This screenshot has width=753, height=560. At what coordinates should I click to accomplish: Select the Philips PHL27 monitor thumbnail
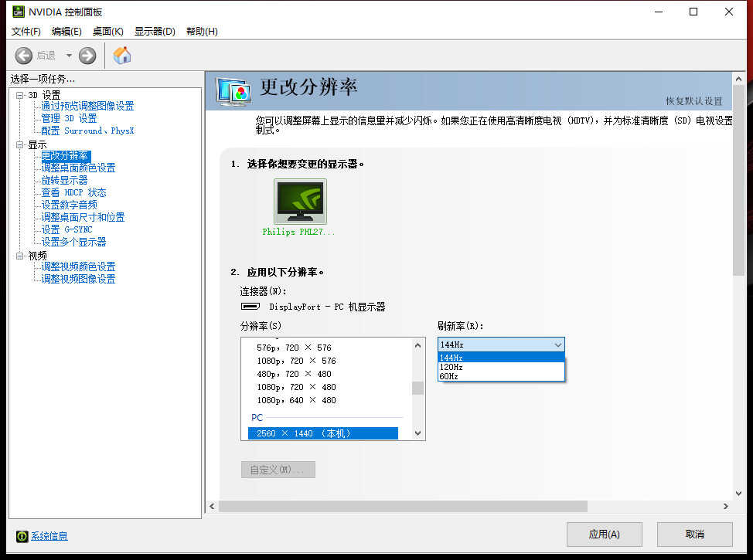pos(300,202)
